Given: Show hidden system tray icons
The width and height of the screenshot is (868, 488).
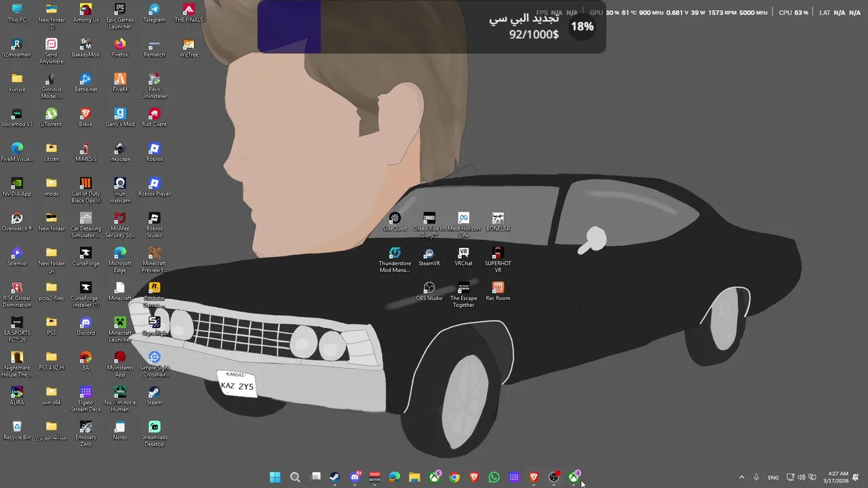Looking at the screenshot, I should click(741, 477).
